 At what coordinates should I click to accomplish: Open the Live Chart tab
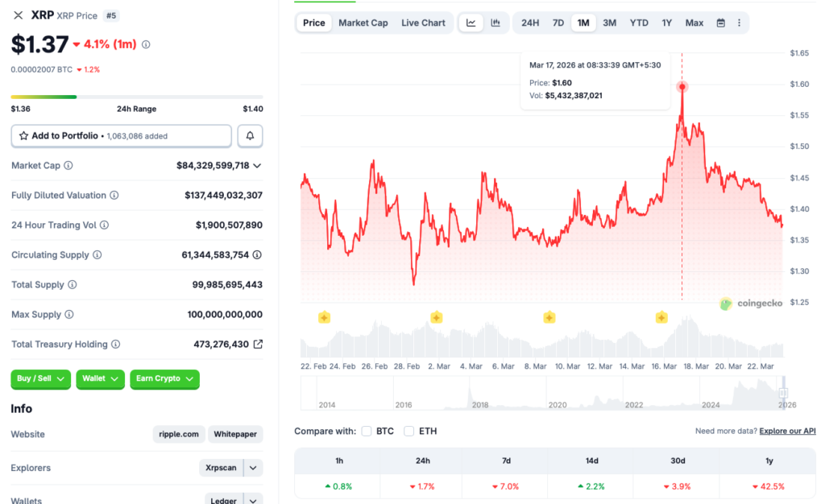[423, 23]
